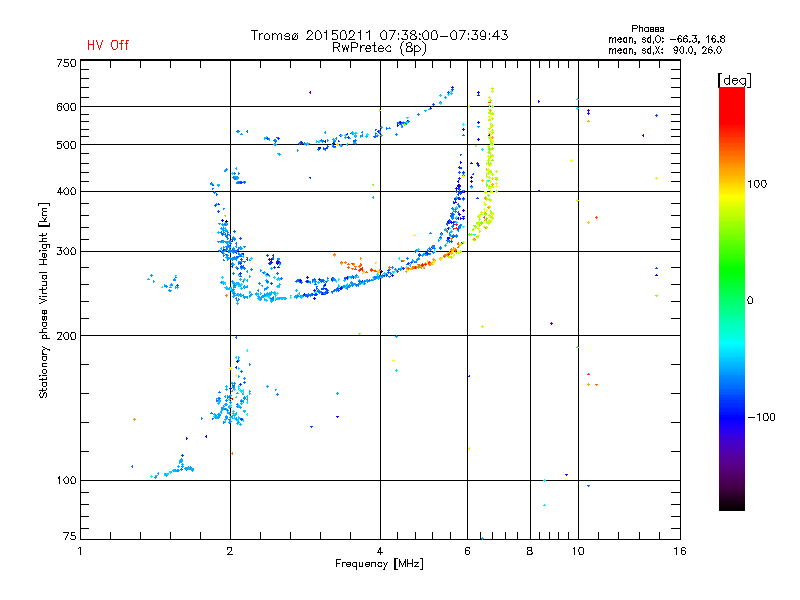
Task: Click the '[deg]' colorbar unit label
Action: 734,80
